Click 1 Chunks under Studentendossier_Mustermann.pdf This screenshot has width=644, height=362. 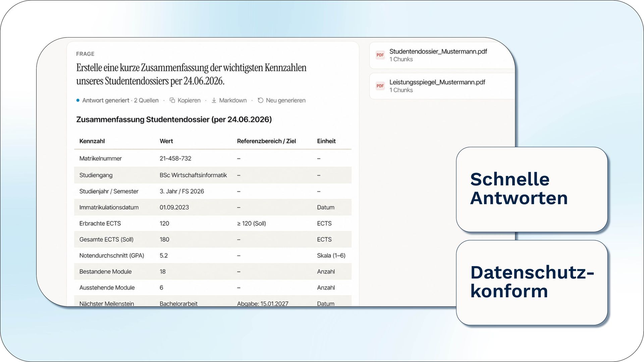coord(401,59)
